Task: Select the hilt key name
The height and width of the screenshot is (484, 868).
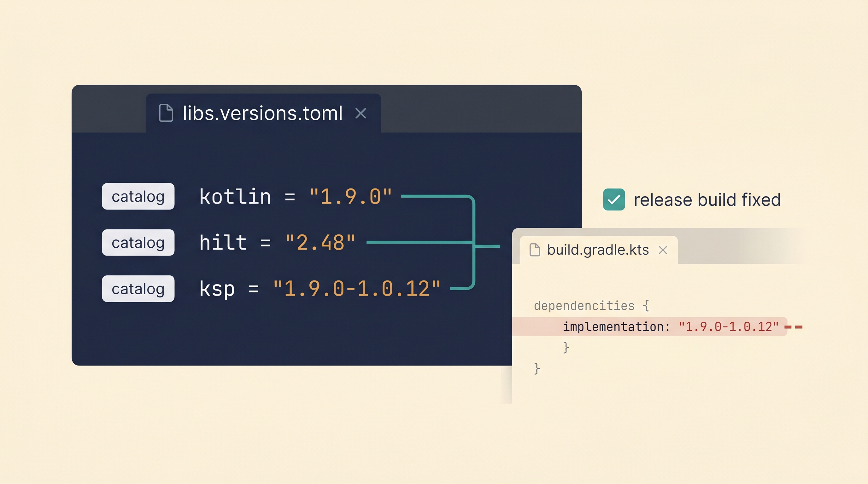Action: 223,242
